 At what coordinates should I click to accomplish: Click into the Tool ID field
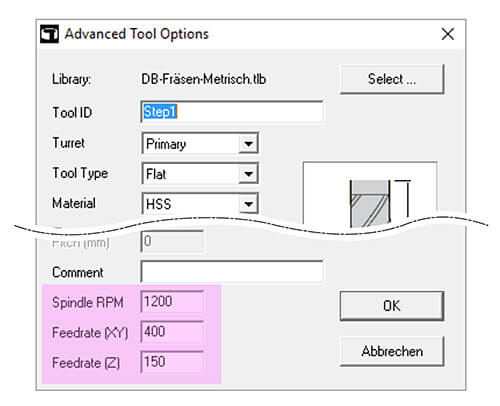[232, 112]
